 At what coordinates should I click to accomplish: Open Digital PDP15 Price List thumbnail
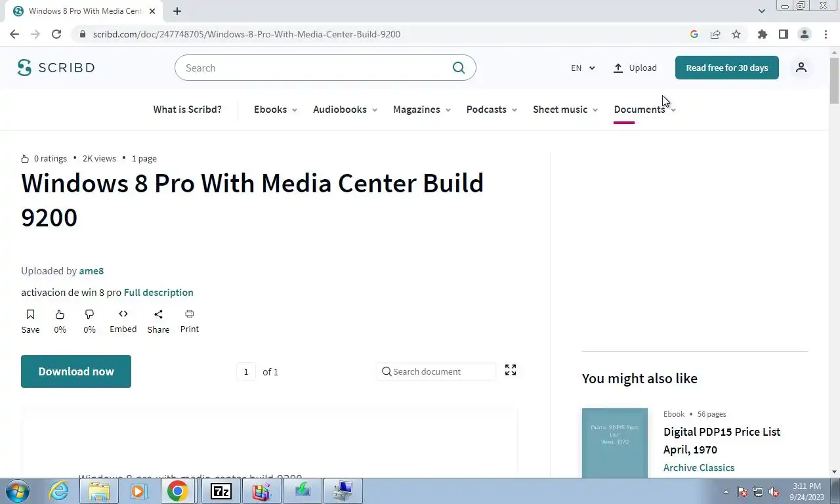615,443
